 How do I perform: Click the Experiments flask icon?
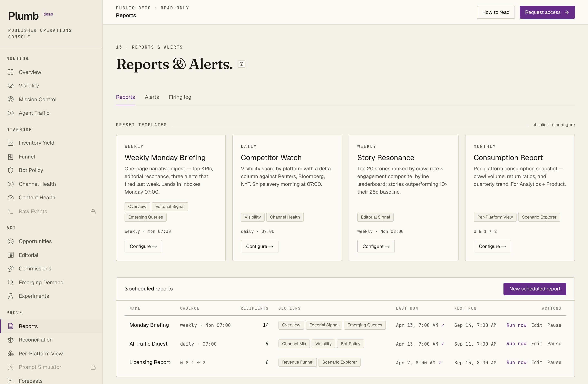(x=10, y=296)
